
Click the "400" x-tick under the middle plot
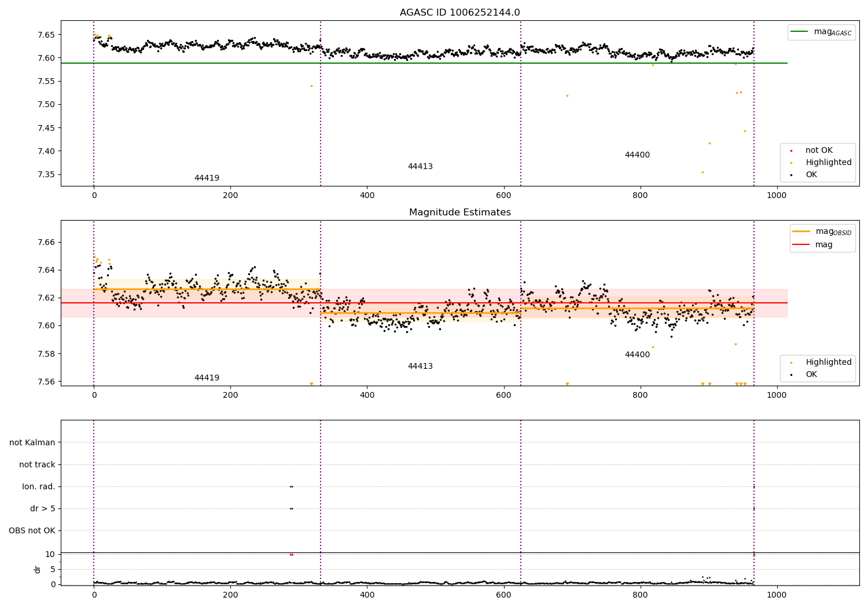pyautogui.click(x=367, y=395)
